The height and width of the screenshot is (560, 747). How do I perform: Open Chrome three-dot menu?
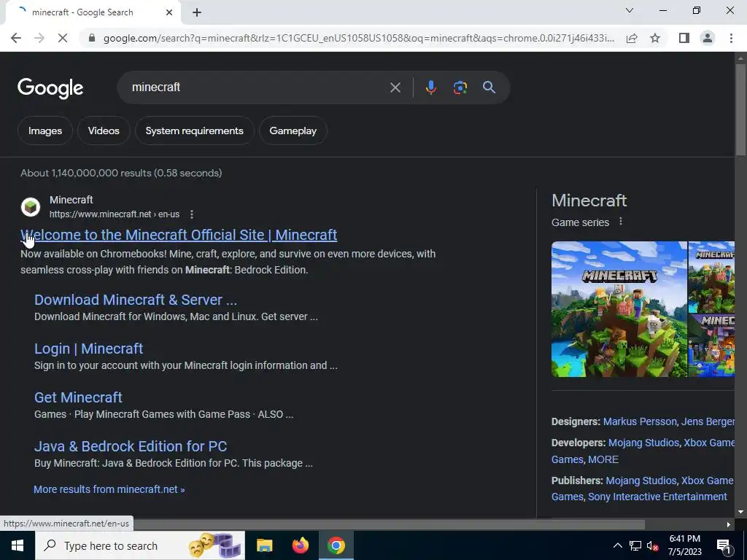(731, 38)
